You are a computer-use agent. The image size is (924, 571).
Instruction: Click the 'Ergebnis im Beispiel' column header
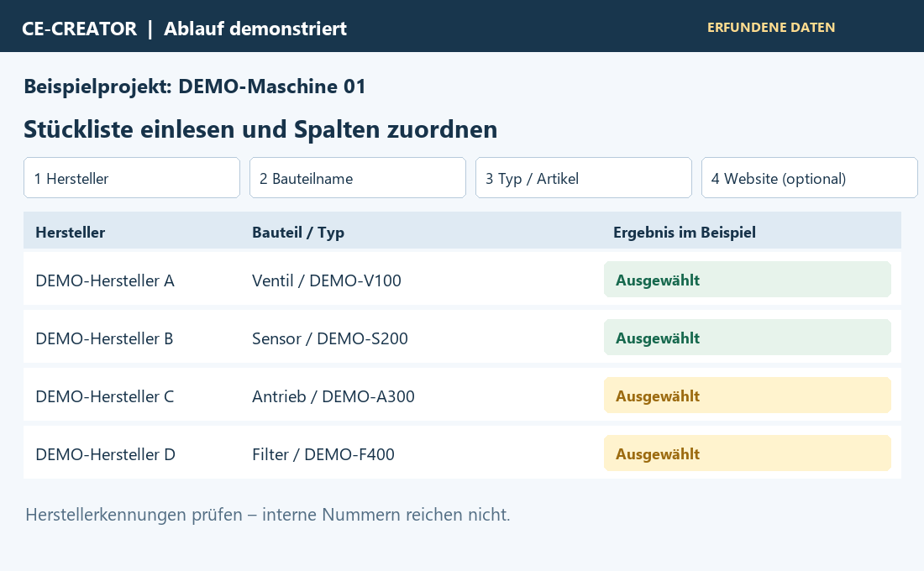tap(684, 232)
